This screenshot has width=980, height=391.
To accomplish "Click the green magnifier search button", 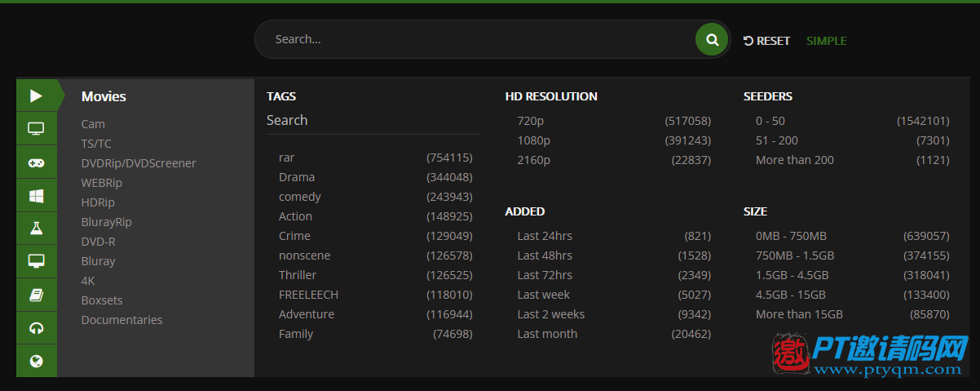I will click(712, 39).
